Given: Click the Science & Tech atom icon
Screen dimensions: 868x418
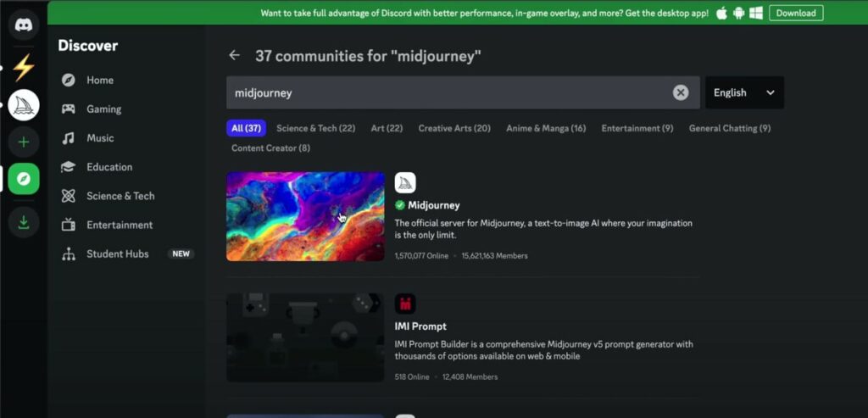Looking at the screenshot, I should [x=69, y=196].
